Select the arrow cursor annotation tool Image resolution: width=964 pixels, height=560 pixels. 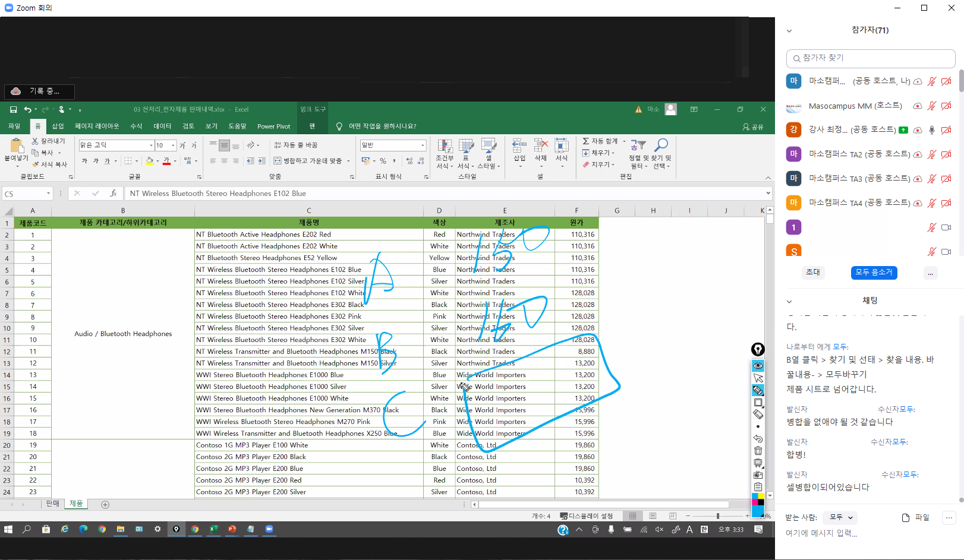pos(758,378)
